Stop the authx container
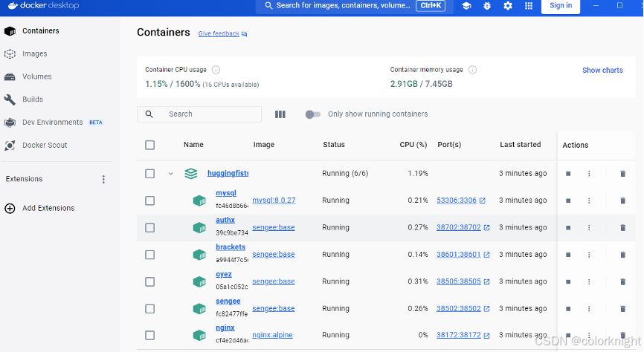 (x=568, y=228)
